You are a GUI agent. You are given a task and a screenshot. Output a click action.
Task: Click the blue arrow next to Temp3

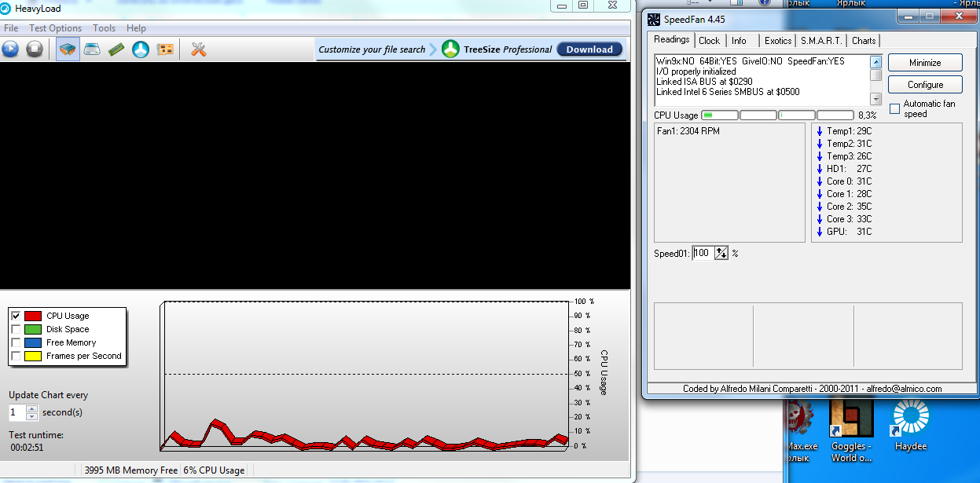[820, 156]
